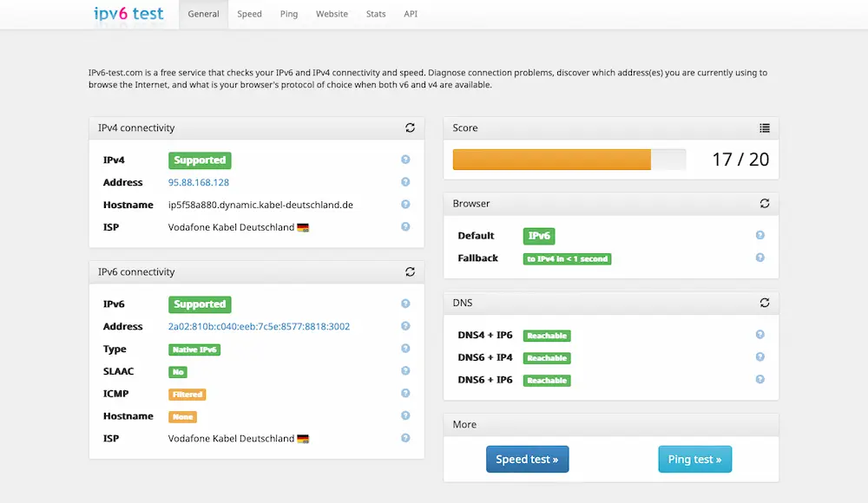The width and height of the screenshot is (868, 503).
Task: Click help icon beside IPv6 Type
Action: point(405,349)
